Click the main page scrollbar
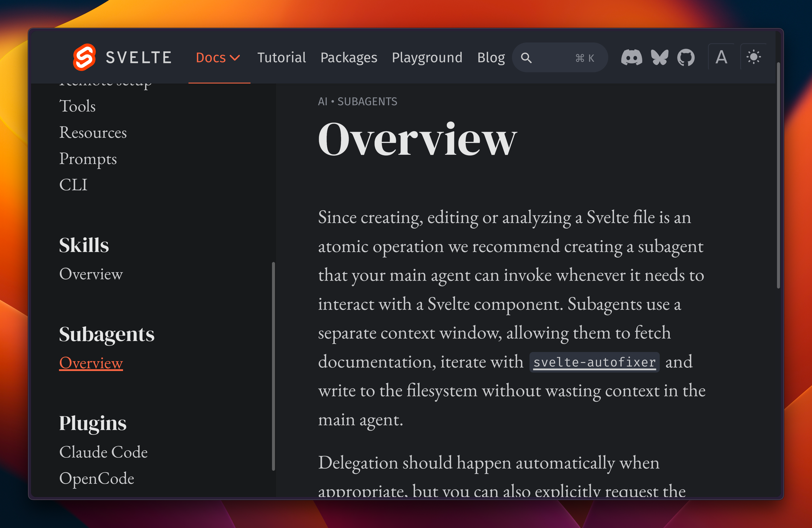Viewport: 812px width, 528px height. pyautogui.click(x=778, y=175)
